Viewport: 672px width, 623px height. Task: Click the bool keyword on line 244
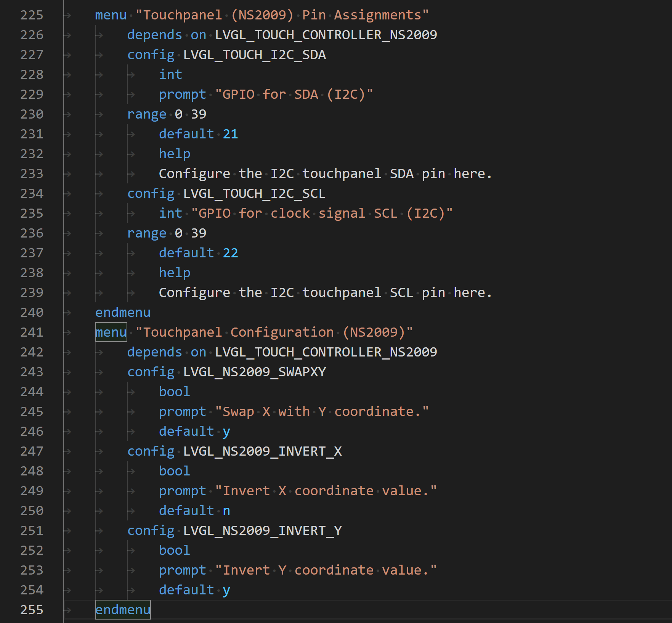174,392
